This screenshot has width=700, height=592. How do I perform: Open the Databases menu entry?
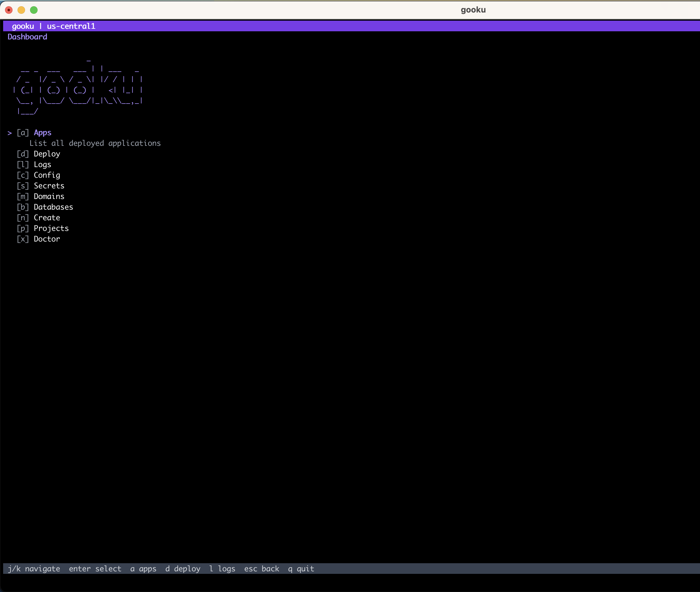coord(45,207)
